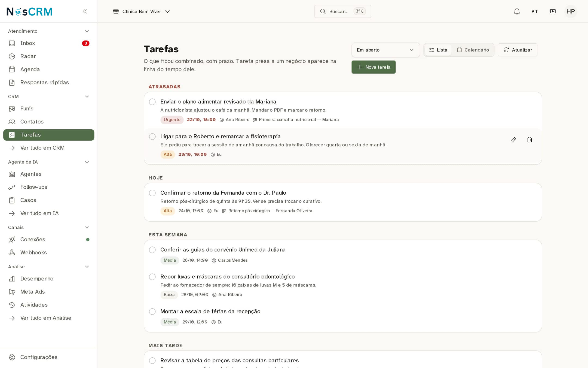
Task: Complete Montar a escala de férias task
Action: pos(152,312)
